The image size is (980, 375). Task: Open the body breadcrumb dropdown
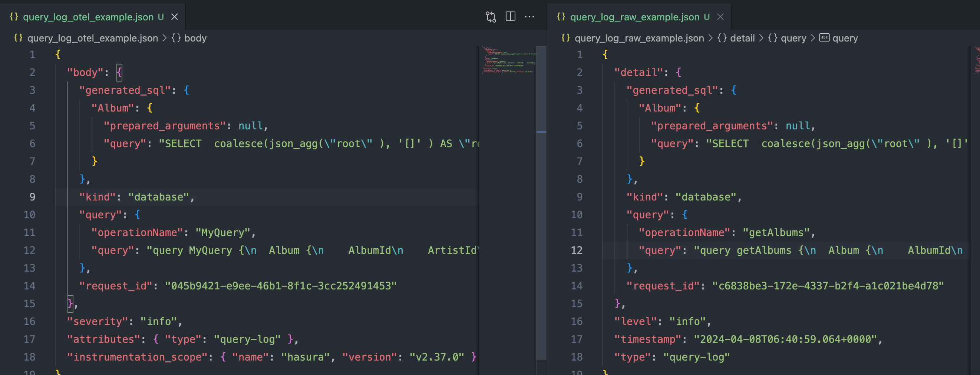195,38
